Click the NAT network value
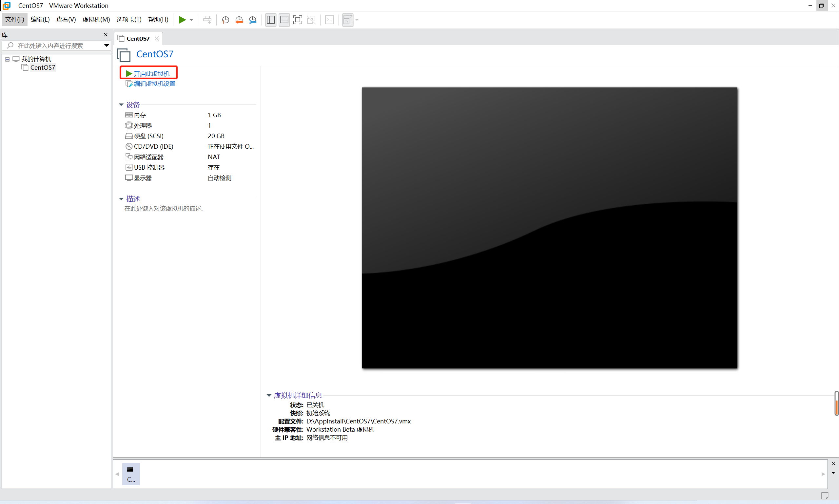The height and width of the screenshot is (504, 839). coord(214,157)
